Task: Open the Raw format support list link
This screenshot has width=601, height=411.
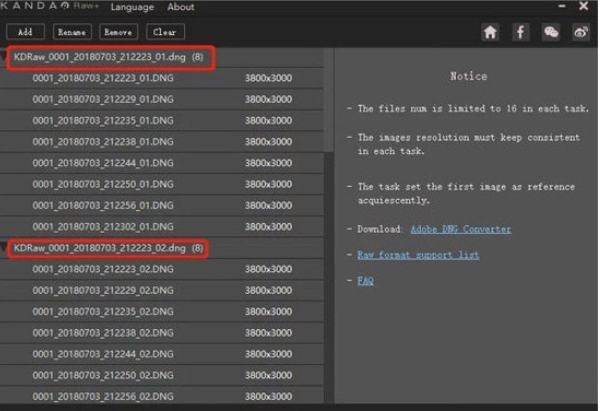Action: tap(418, 255)
